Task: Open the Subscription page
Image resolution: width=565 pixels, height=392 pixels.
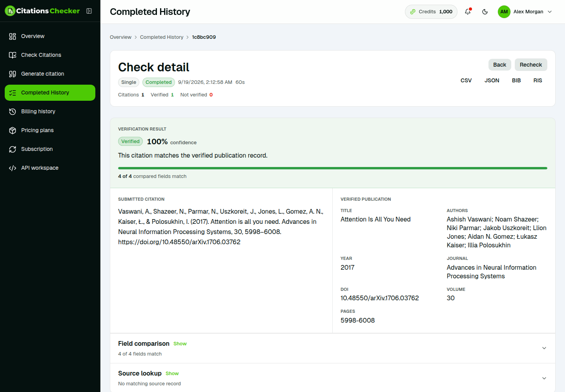Action: 50,149
